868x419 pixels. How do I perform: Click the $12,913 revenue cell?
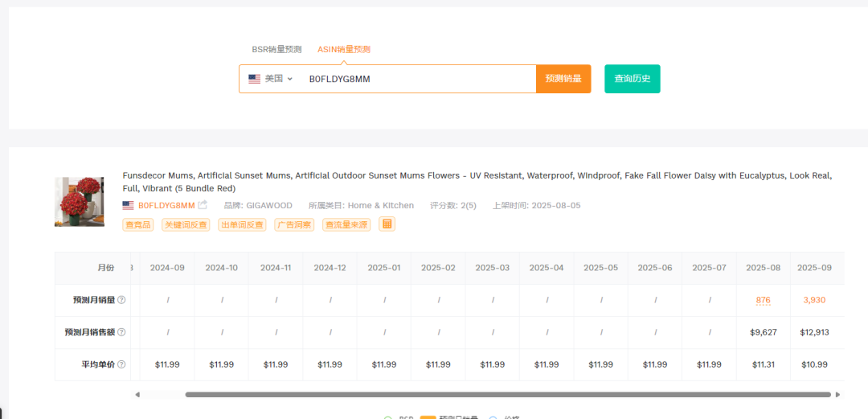pyautogui.click(x=814, y=332)
